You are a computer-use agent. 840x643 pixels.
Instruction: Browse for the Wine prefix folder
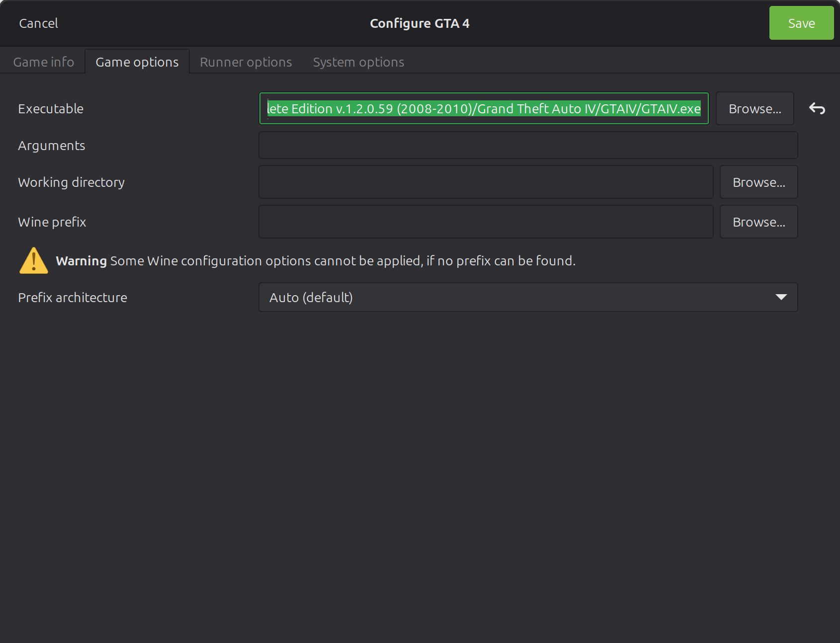click(x=759, y=222)
